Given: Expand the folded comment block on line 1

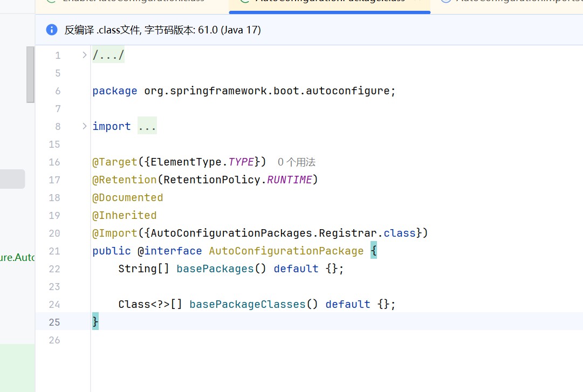Looking at the screenshot, I should click(84, 55).
